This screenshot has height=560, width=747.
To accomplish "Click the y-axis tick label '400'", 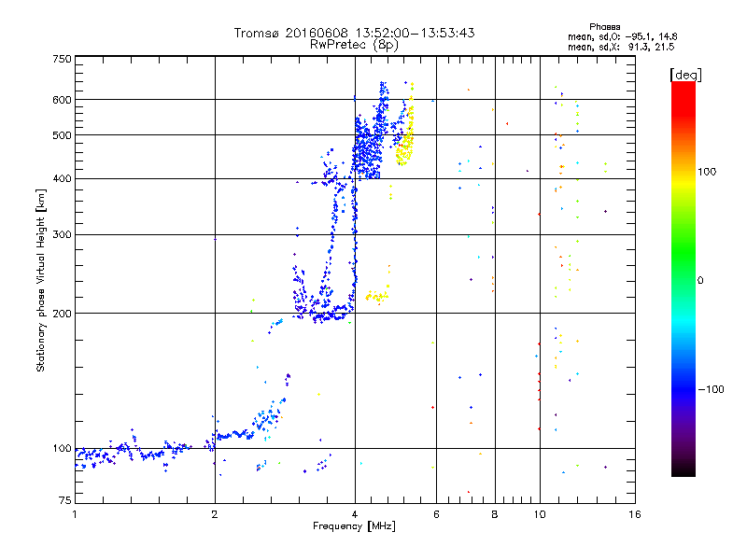I will [x=62, y=179].
